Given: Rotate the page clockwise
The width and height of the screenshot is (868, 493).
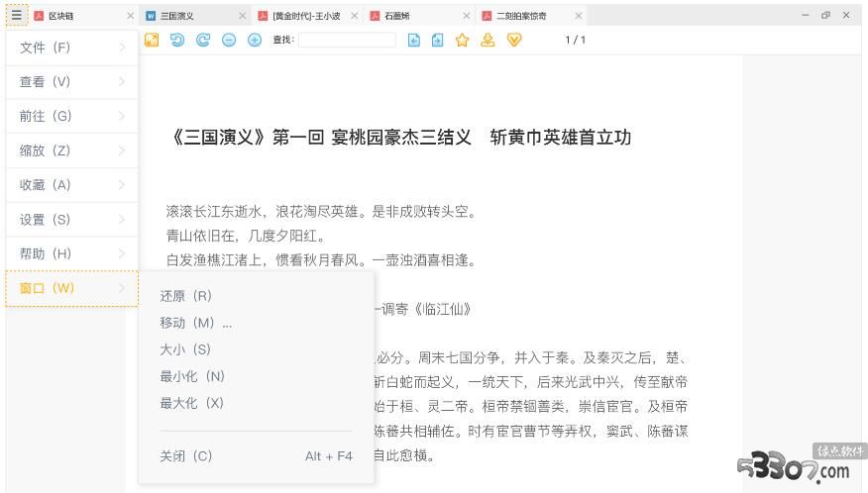Looking at the screenshot, I should click(x=203, y=40).
